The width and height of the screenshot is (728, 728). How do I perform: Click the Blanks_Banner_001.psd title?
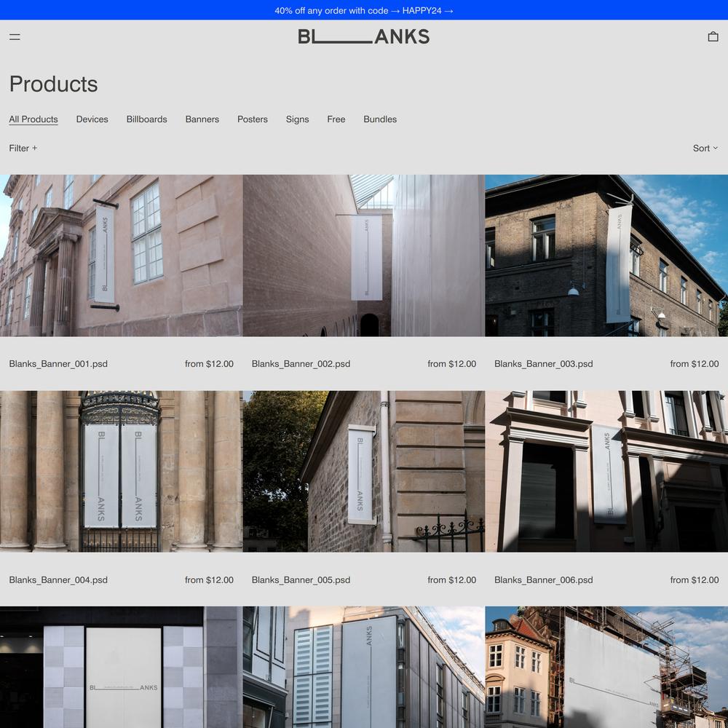58,364
